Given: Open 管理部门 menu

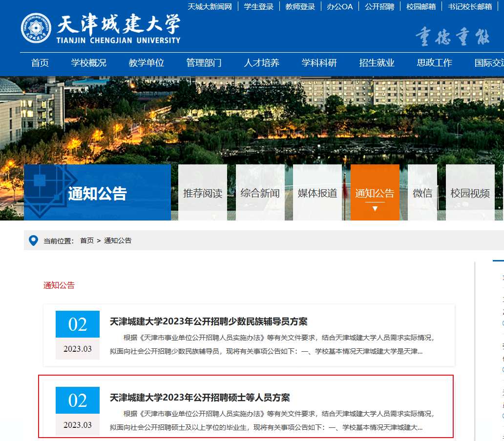Looking at the screenshot, I should [x=204, y=62].
